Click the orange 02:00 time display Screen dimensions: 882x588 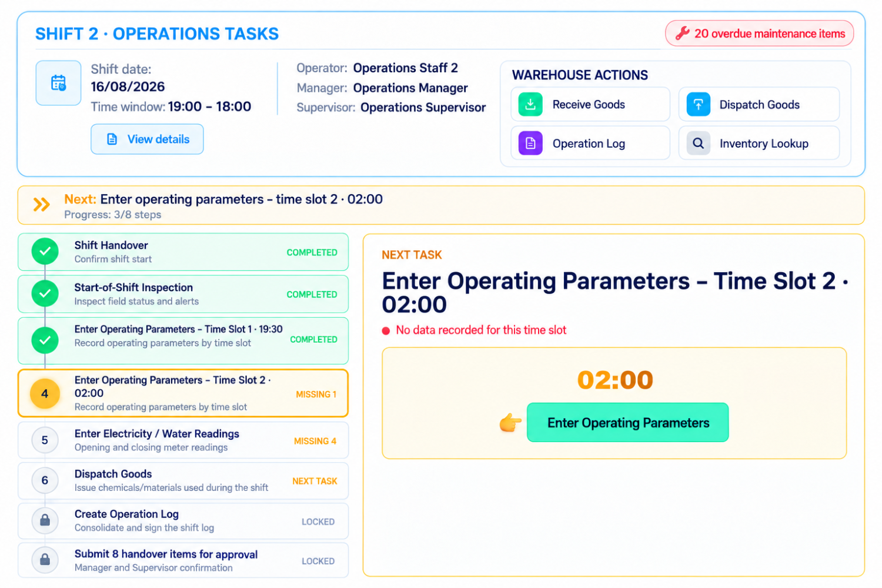pyautogui.click(x=615, y=380)
